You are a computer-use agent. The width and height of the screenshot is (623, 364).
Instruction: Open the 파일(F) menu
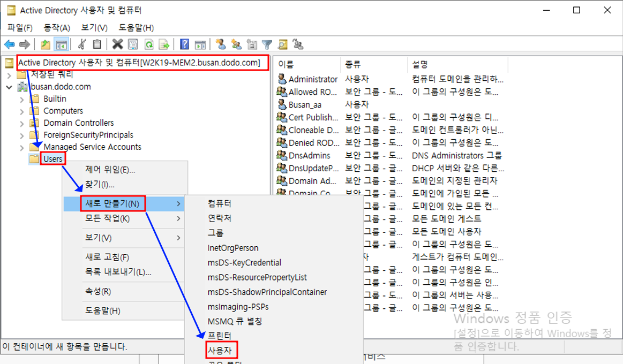pos(20,27)
